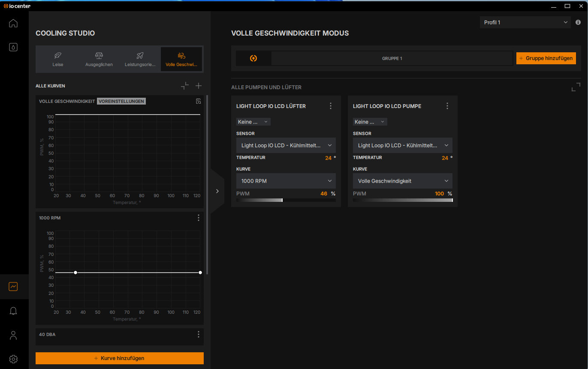The image size is (588, 369).
Task: Click the Pumpe temperature value 24
Action: [x=445, y=158]
